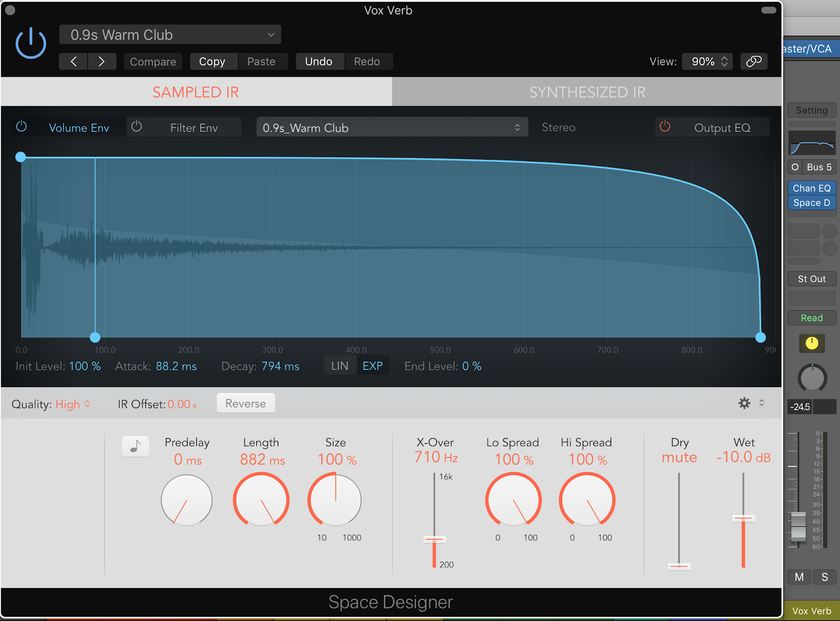Screen dimensions: 840x621
Task: Click the predelay tempo sync note icon
Action: 135,447
